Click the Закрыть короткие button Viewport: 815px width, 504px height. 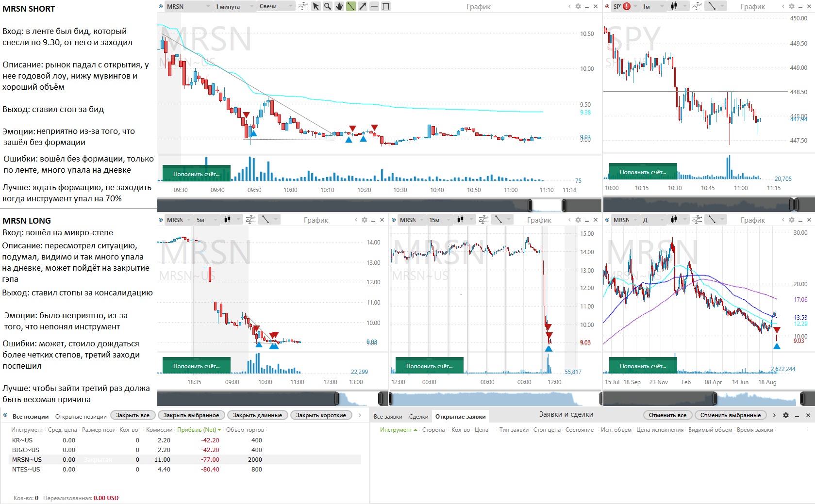(x=321, y=415)
